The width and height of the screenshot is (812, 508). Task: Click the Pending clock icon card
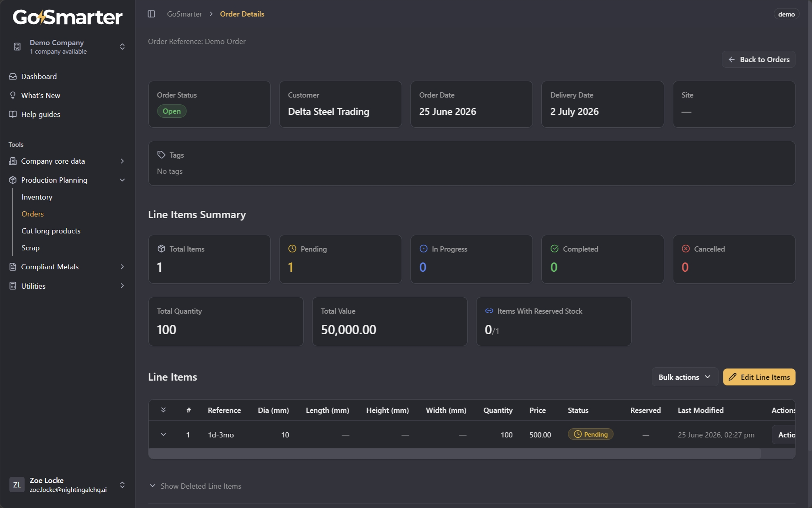292,249
